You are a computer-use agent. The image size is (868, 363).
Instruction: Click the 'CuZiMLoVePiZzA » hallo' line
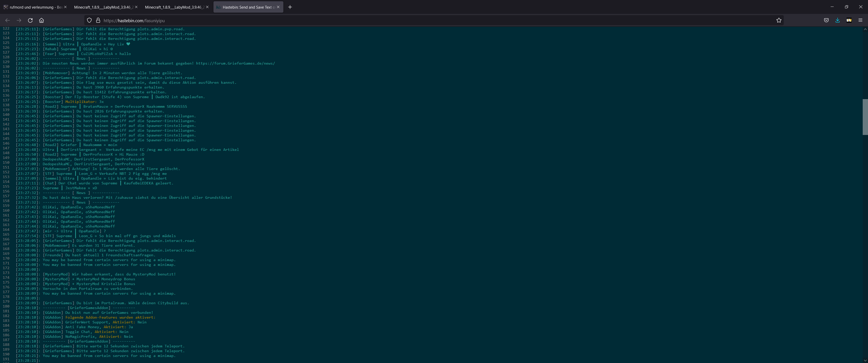coord(73,53)
